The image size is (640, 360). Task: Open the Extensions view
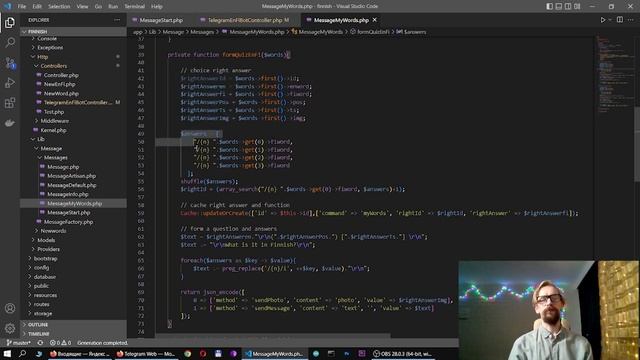[x=10, y=102]
